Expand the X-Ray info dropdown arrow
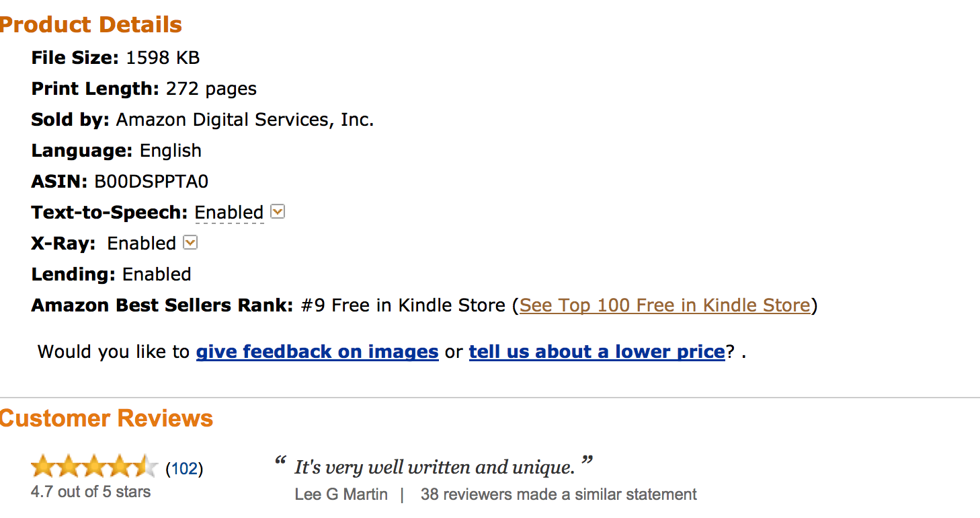Image resolution: width=980 pixels, height=518 pixels. point(190,242)
